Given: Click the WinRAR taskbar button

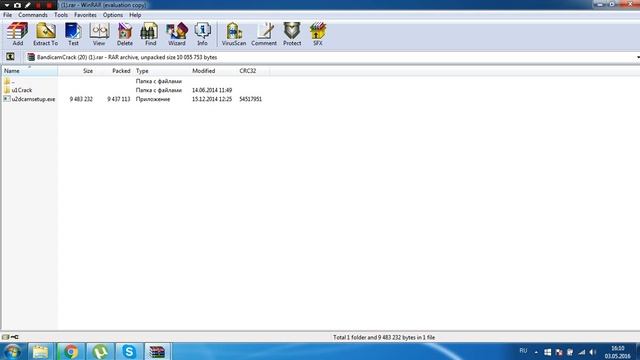Looking at the screenshot, I should 157,351.
